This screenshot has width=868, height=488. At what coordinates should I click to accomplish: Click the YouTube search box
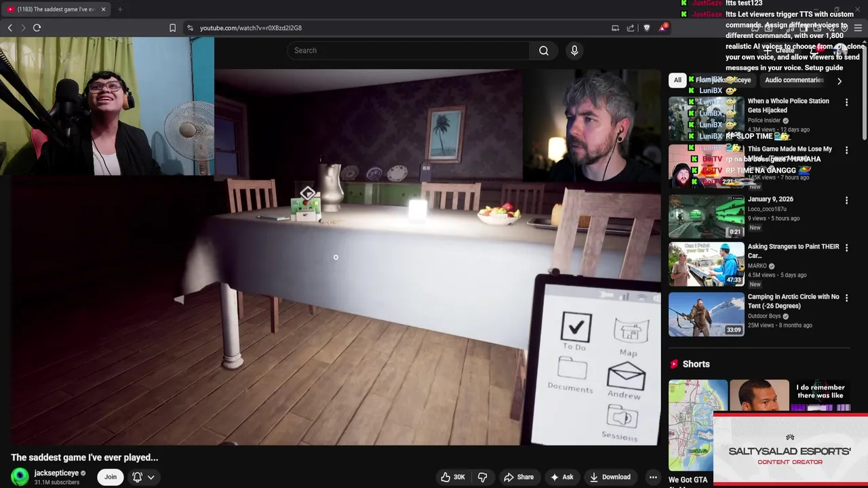coord(408,50)
